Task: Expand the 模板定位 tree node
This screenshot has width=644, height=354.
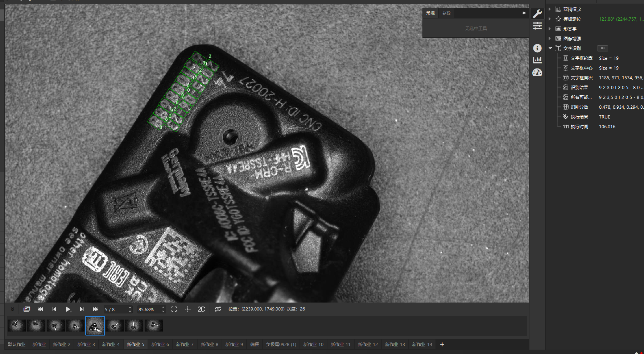Action: point(550,19)
